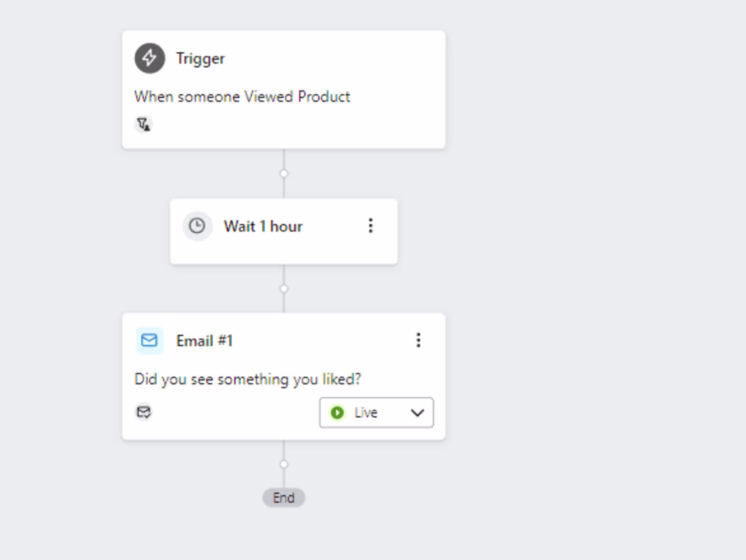Select the Wait step card's empty area
Viewport: 746px width, 560px height.
283,251
